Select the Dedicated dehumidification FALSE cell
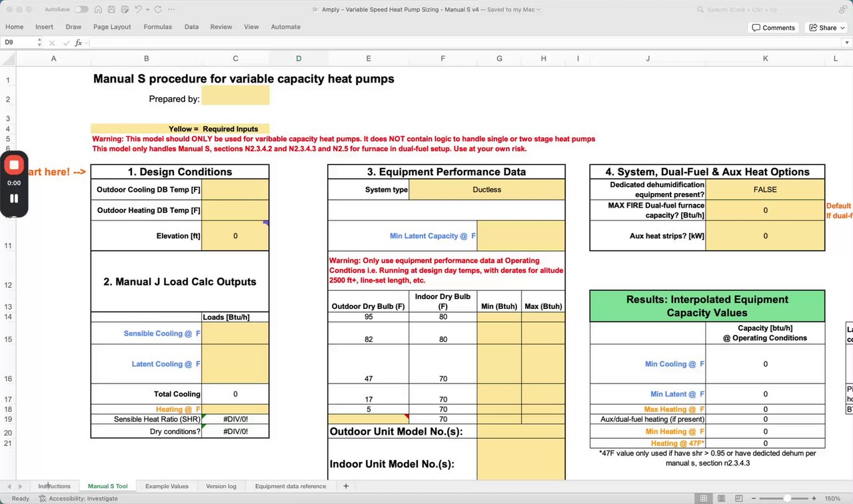Viewport: 853px width, 504px height. coord(765,190)
